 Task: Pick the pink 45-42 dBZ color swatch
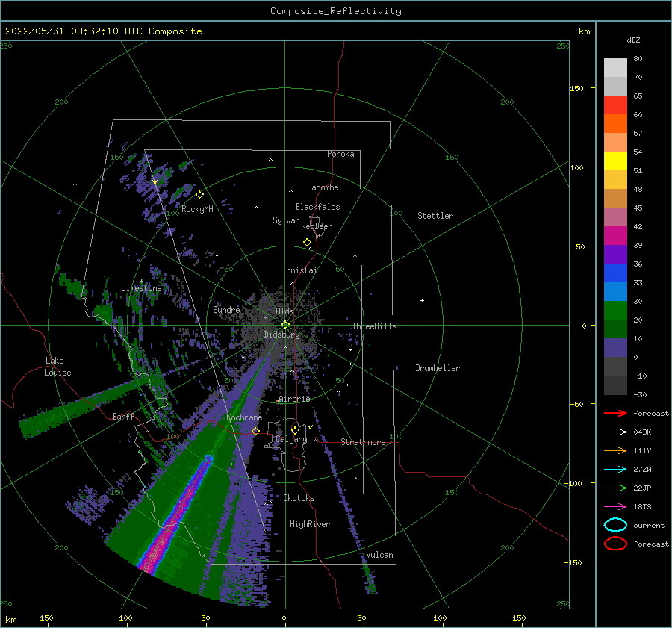(x=615, y=217)
